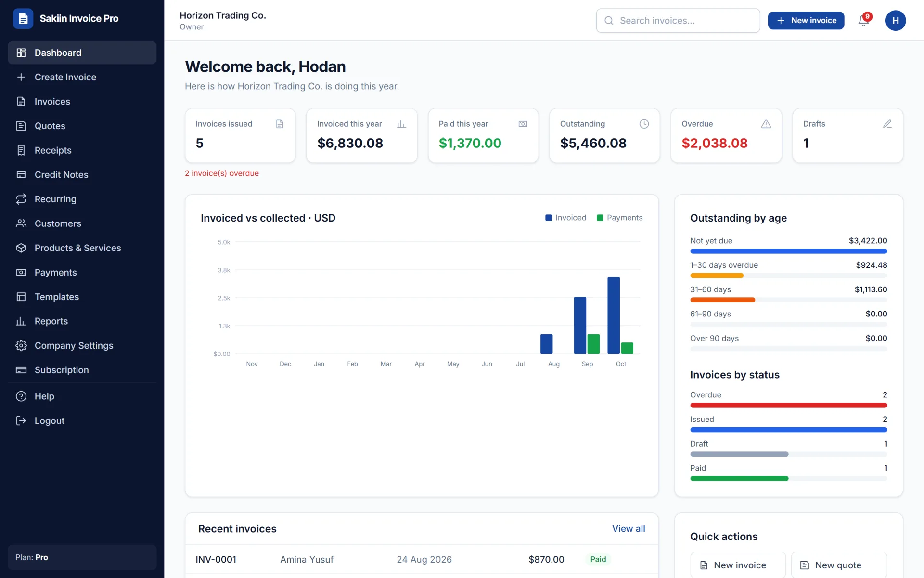Click the Company Settings gear icon
The image size is (924, 578).
pyautogui.click(x=21, y=345)
